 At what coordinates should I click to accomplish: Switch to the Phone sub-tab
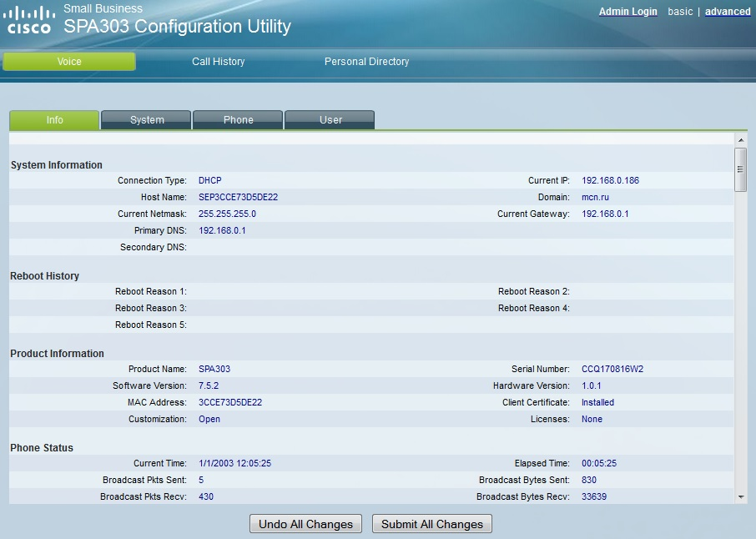pos(238,120)
